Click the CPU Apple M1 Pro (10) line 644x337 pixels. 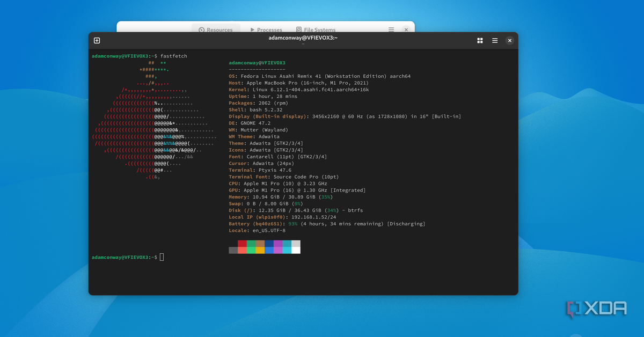tap(278, 184)
